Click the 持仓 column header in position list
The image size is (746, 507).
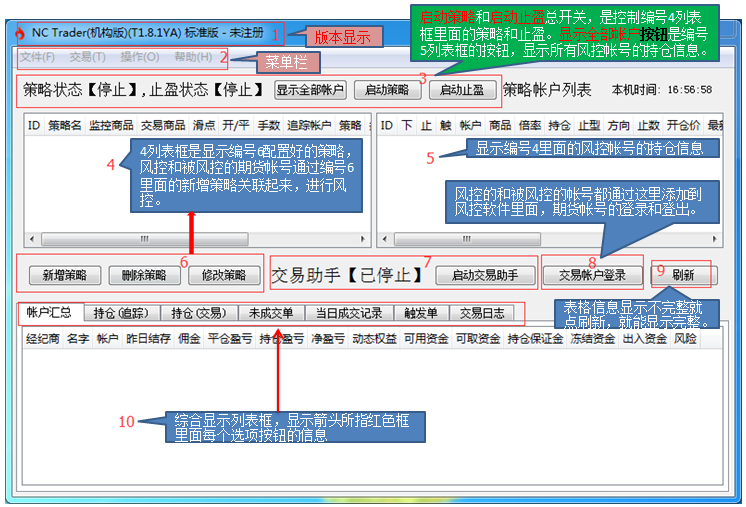(x=560, y=126)
